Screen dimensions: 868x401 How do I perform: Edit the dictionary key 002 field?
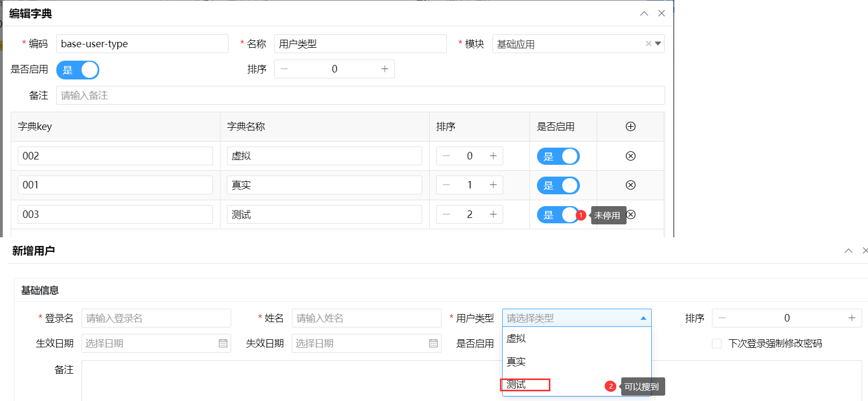coord(115,156)
